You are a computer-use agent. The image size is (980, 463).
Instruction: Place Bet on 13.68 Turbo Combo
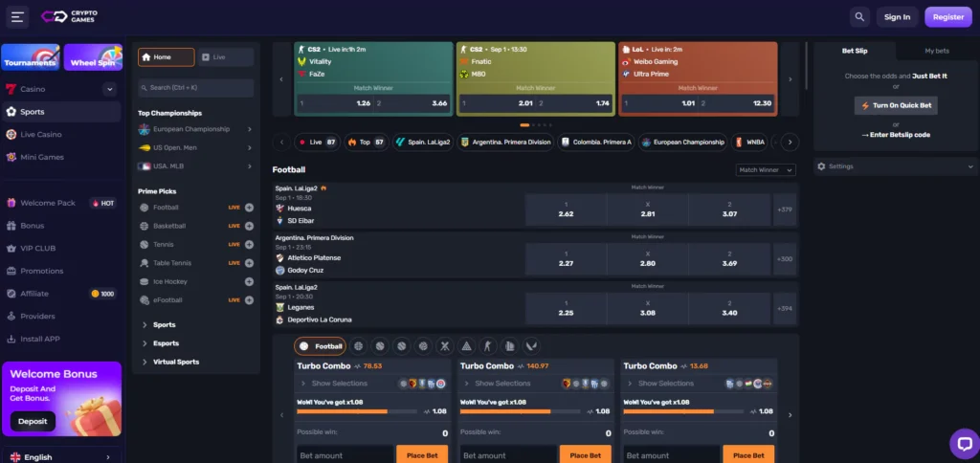click(x=748, y=455)
